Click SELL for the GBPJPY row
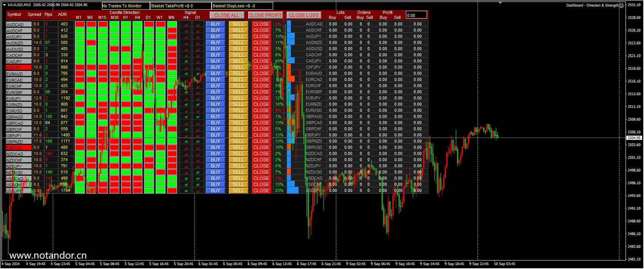The width and height of the screenshot is (644, 269). pos(238,135)
